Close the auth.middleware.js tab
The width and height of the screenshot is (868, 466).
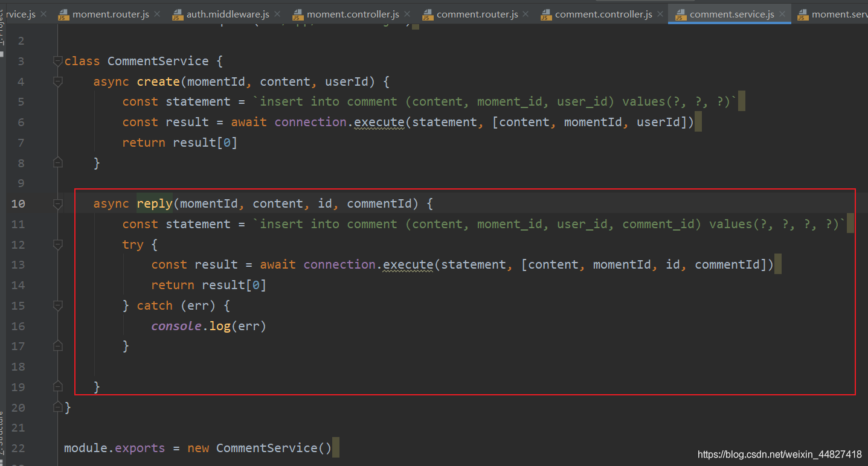tap(278, 14)
